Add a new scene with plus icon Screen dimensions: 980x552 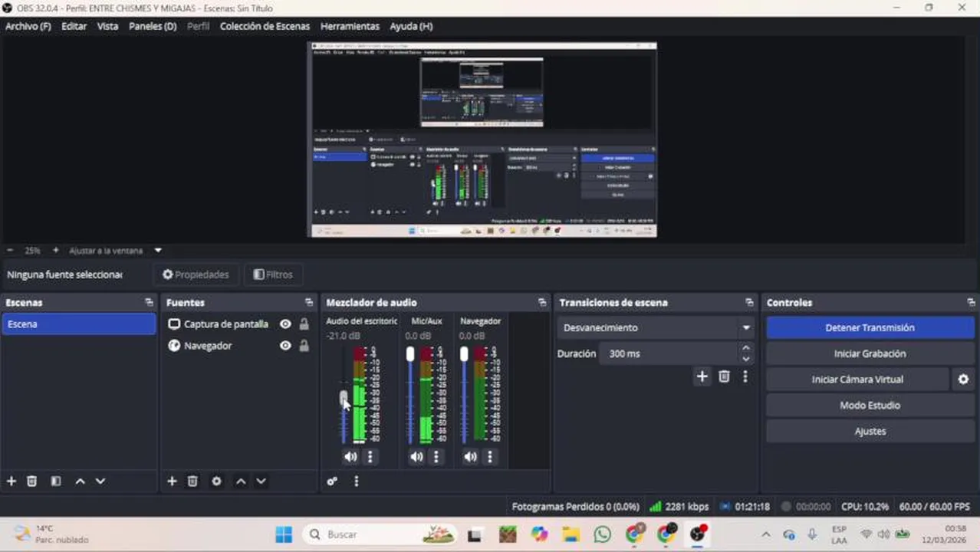12,481
